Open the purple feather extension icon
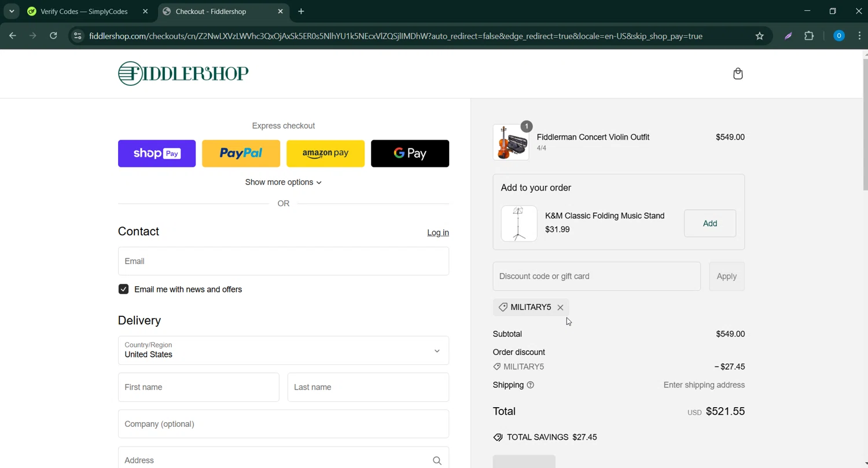Screen dimensions: 868x468 click(788, 36)
